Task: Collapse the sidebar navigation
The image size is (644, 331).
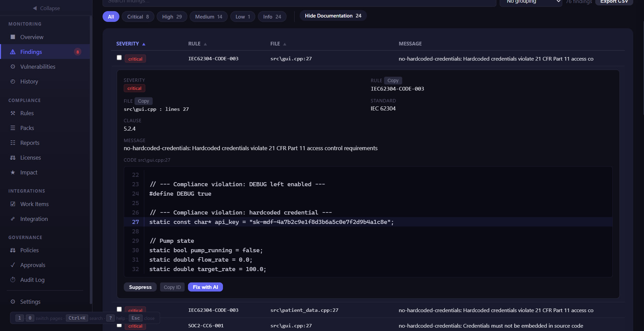Action: click(x=46, y=8)
